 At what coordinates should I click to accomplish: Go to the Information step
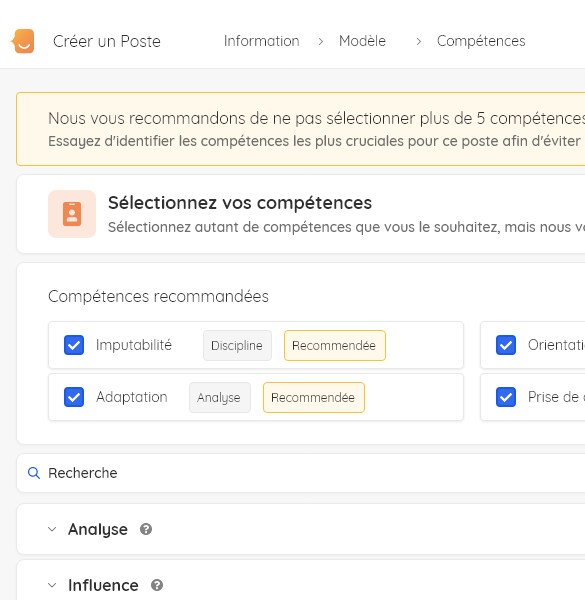[262, 41]
